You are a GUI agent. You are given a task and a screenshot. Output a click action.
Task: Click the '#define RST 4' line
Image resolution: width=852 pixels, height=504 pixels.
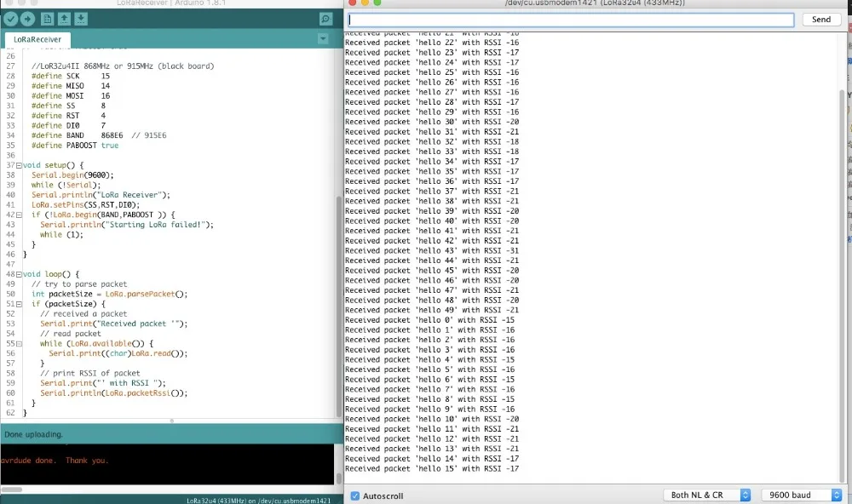(68, 116)
